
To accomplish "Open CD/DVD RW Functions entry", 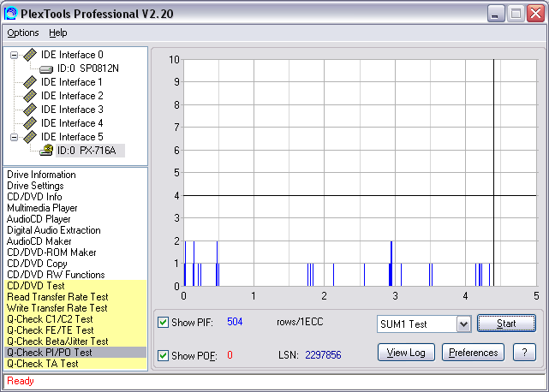I will [56, 275].
